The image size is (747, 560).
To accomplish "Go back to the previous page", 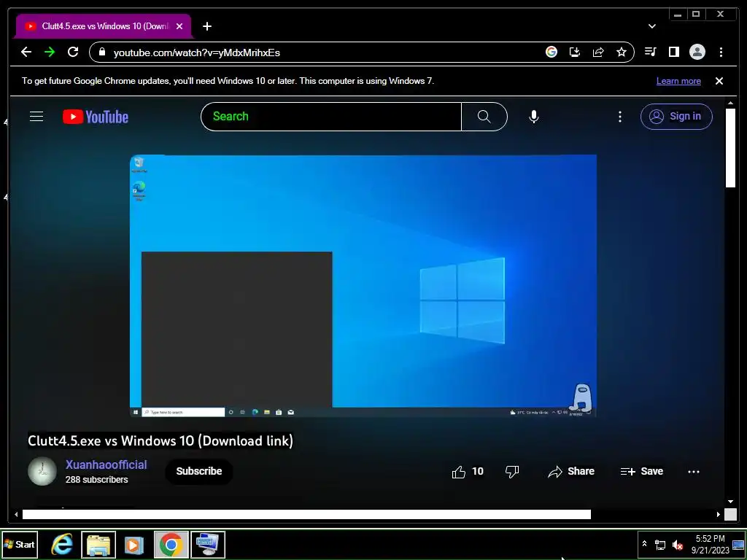I will pyautogui.click(x=26, y=52).
